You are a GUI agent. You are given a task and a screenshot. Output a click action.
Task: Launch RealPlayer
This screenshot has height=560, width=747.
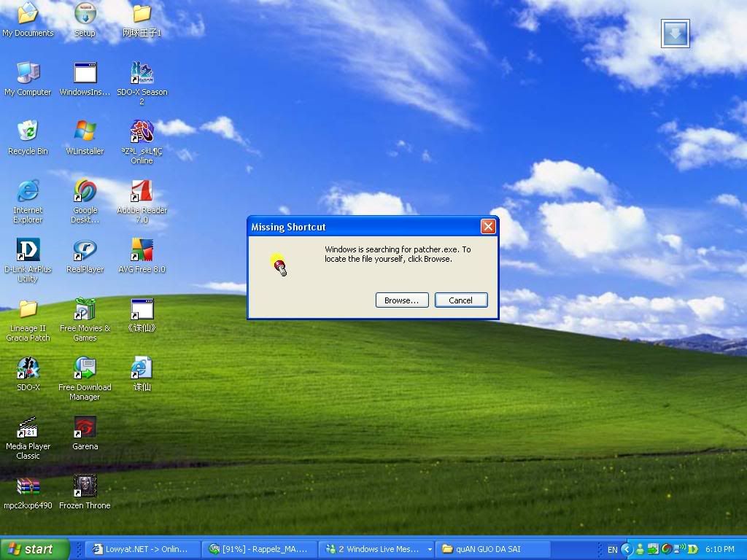[84, 248]
